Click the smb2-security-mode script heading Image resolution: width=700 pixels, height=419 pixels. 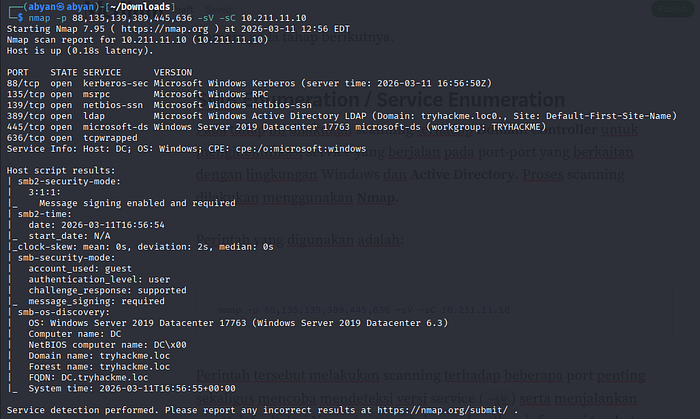point(69,182)
